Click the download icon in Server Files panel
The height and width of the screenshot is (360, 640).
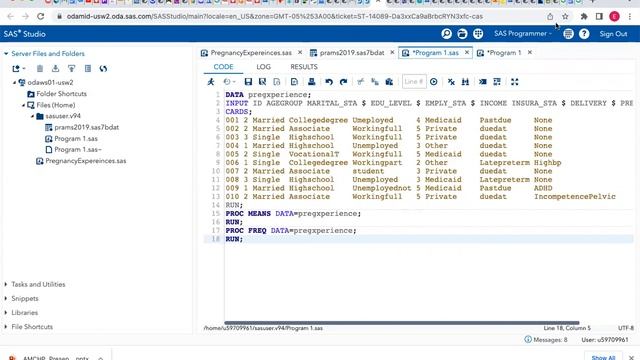[x=56, y=69]
